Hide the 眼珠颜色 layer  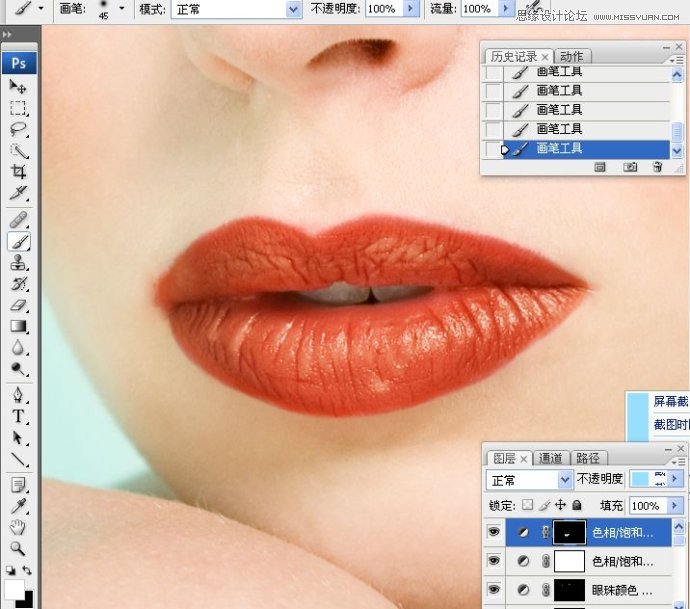click(x=494, y=589)
